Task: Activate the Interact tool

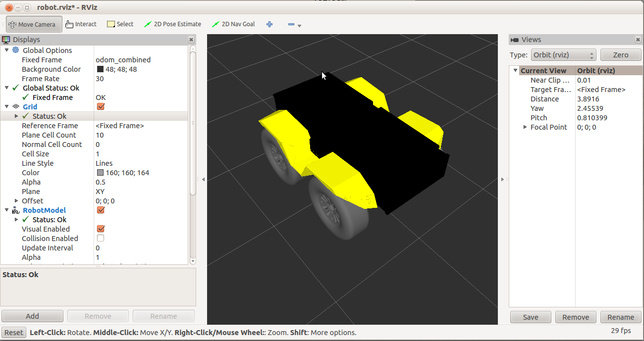Action: coord(81,24)
